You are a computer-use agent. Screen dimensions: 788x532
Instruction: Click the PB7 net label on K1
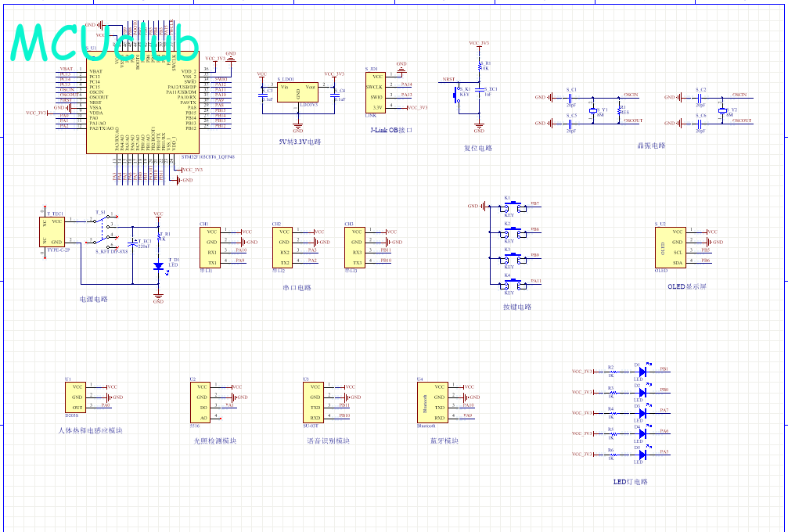pos(534,203)
